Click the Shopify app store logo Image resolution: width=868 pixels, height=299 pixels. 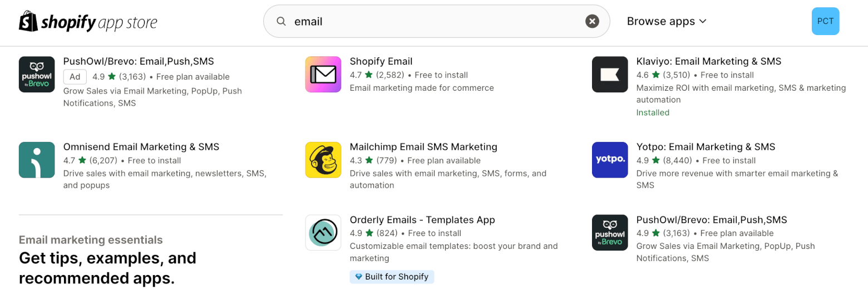tap(88, 22)
